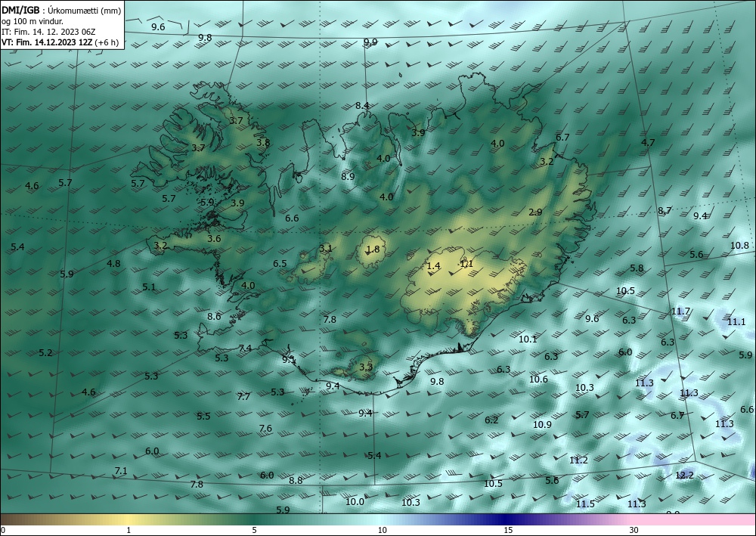Click the map value 5.1

pos(149,287)
